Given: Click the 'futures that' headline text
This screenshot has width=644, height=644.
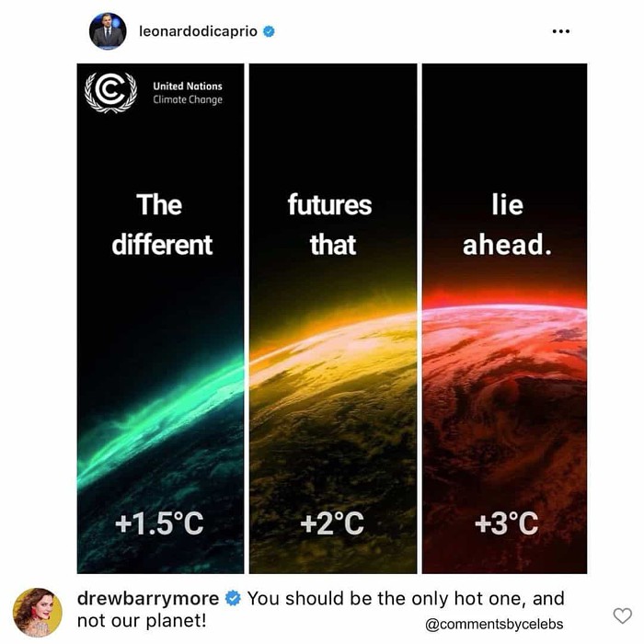Looking at the screenshot, I should (x=329, y=224).
